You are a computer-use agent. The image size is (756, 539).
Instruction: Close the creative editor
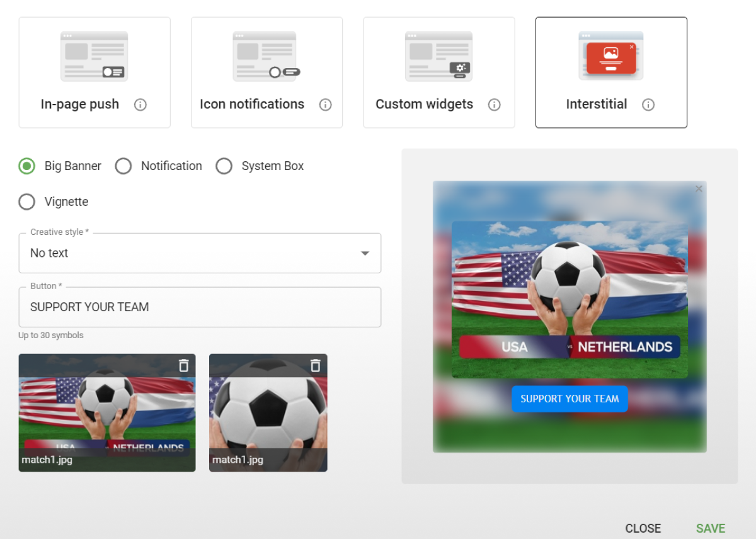tap(643, 528)
